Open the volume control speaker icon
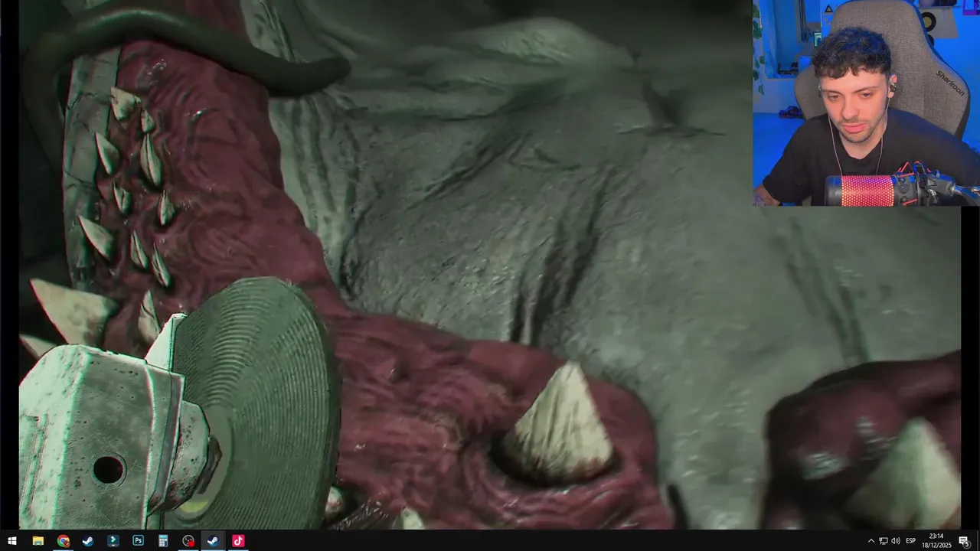980x551 pixels. [x=895, y=541]
